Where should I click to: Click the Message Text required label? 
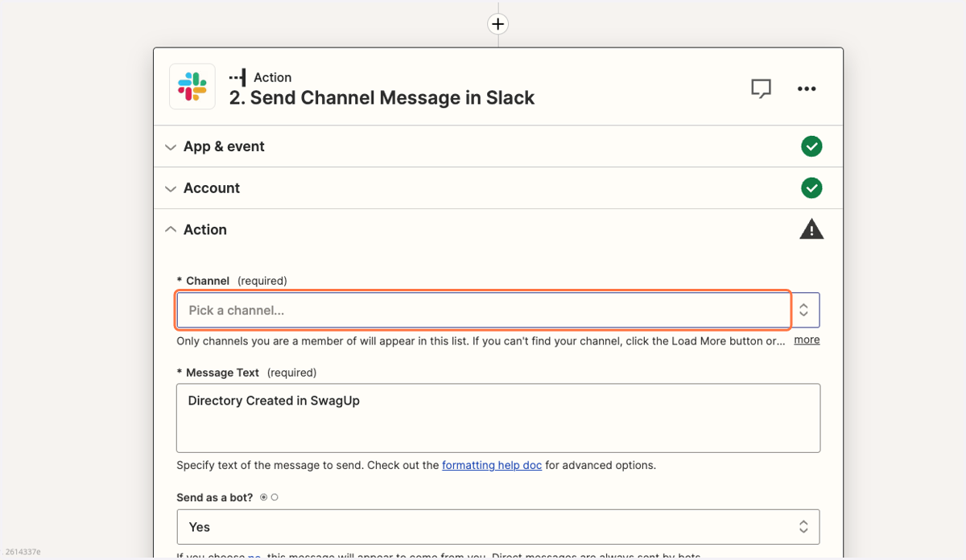pos(246,373)
